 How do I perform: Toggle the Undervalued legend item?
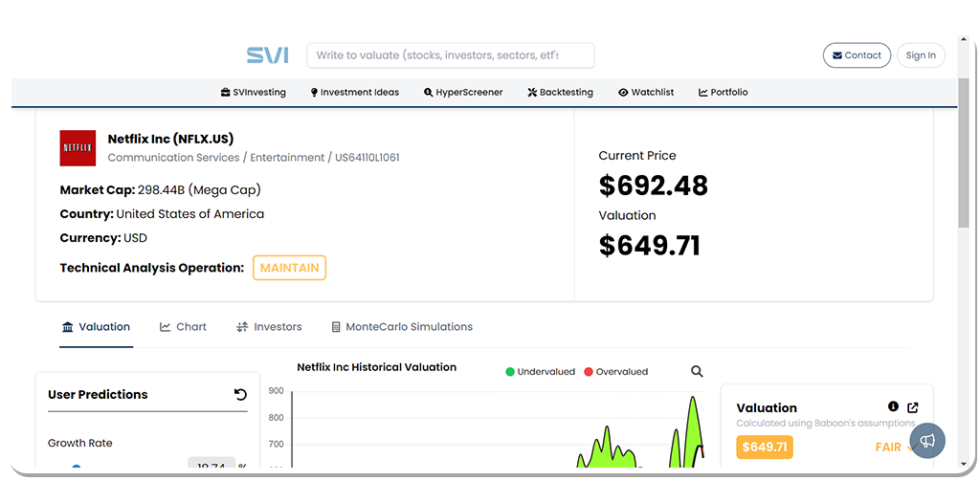tap(540, 372)
